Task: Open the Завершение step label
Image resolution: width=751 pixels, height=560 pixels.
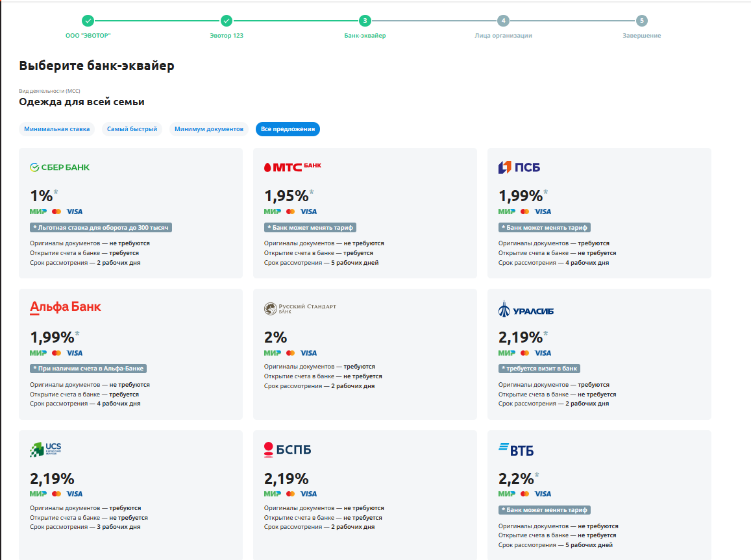Action: [642, 36]
